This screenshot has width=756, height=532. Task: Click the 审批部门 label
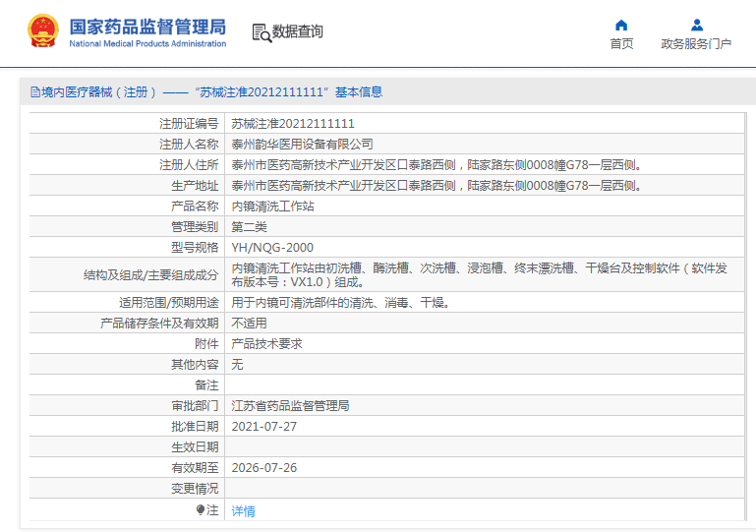pos(195,406)
